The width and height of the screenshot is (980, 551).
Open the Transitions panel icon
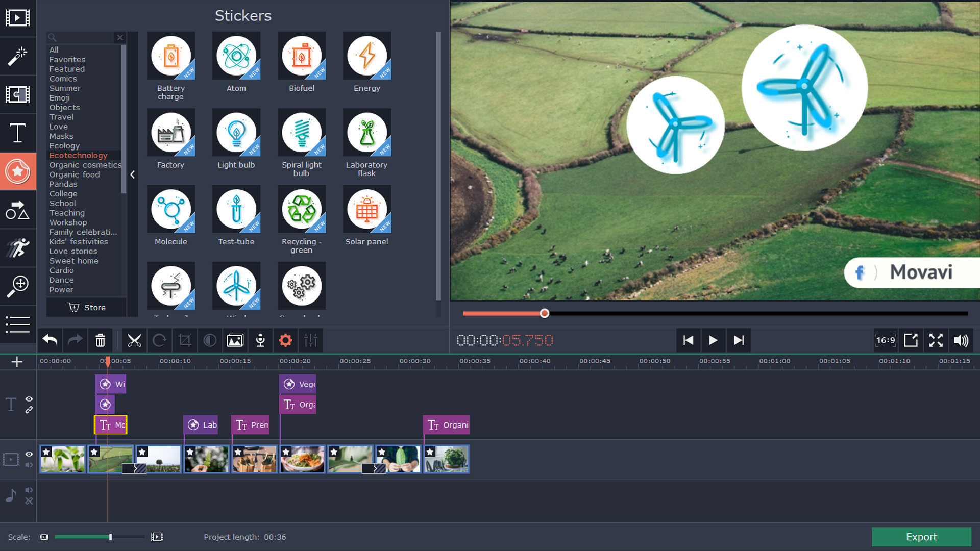18,95
